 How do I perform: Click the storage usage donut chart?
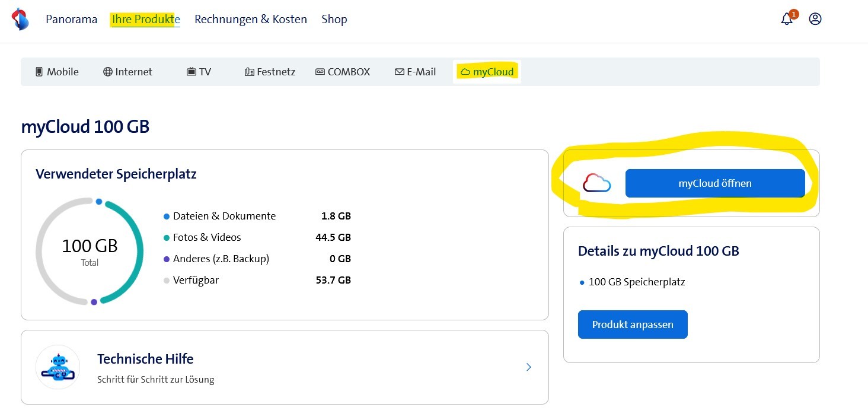(x=90, y=250)
